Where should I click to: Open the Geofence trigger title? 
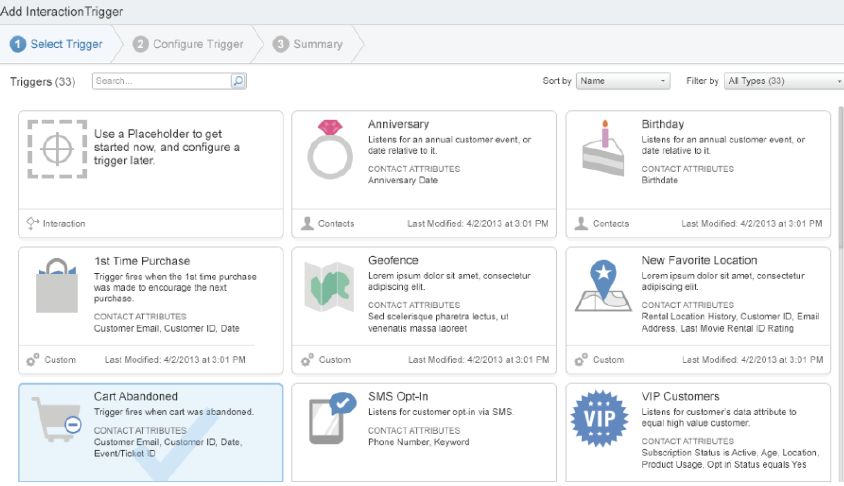point(393,261)
